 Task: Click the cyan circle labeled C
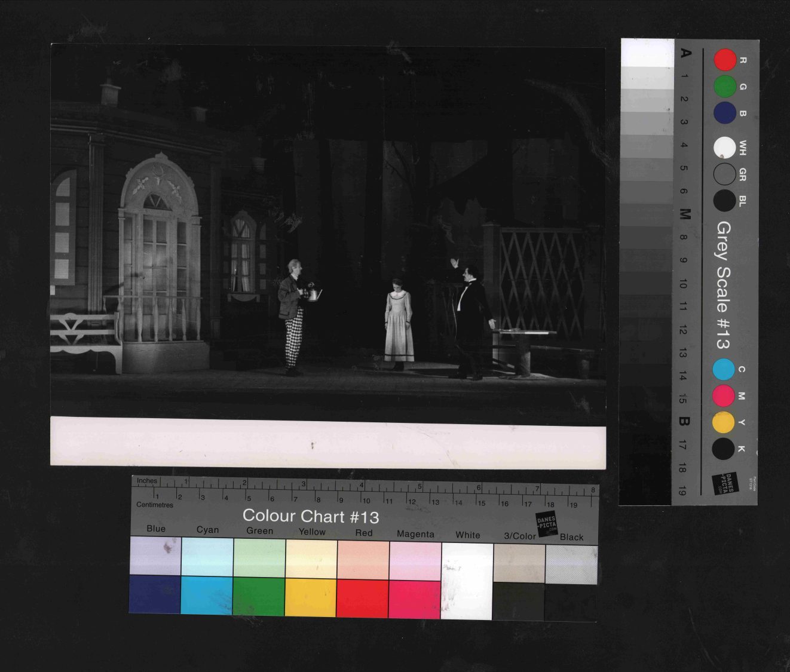click(724, 370)
